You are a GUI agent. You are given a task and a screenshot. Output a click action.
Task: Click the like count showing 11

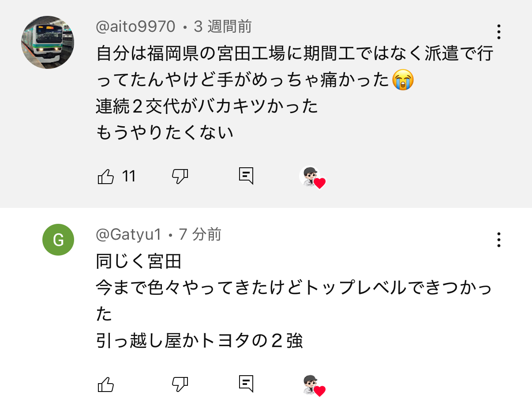click(129, 177)
